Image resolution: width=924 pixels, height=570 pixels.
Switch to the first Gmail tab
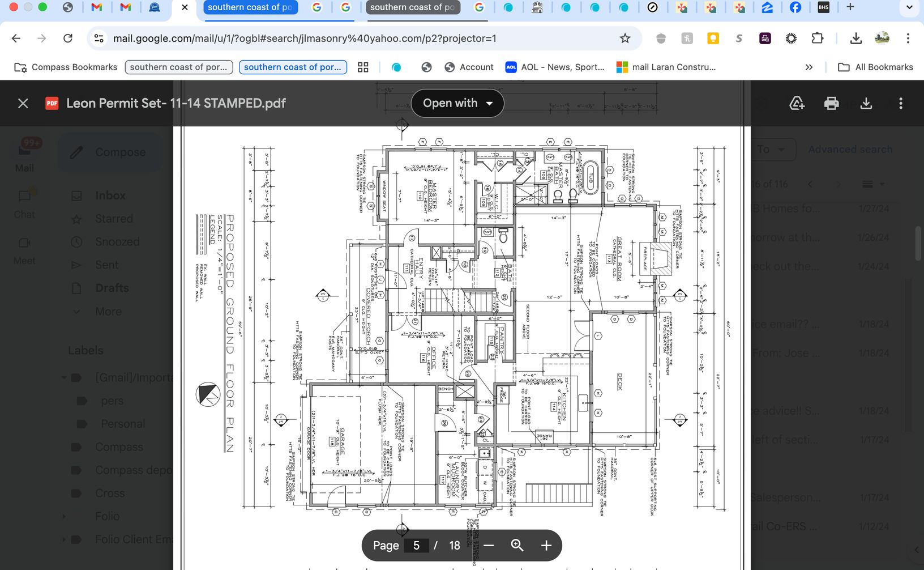(x=97, y=7)
